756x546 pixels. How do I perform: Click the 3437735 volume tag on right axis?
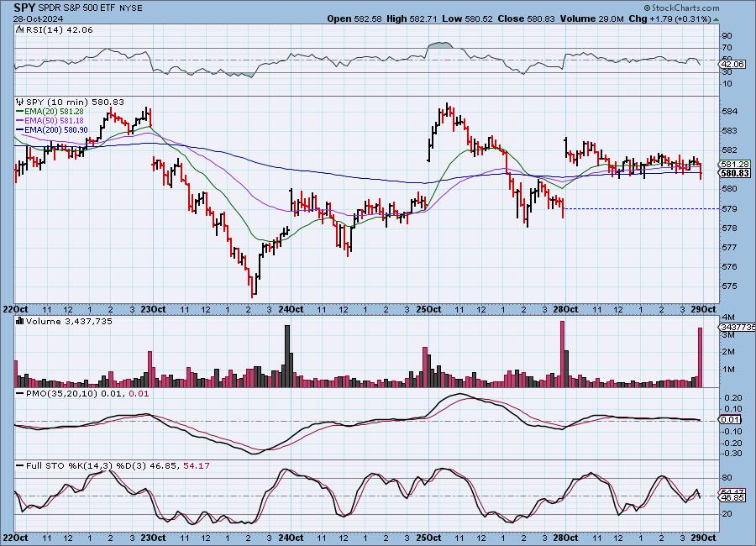click(x=738, y=327)
